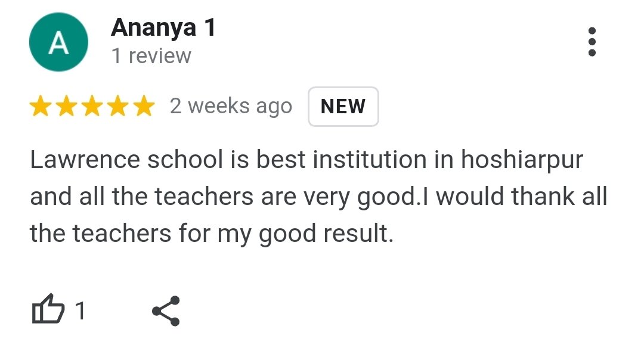This screenshot has height=351, width=644.
Task: Like the review with thumbs-up icon
Action: (48, 309)
